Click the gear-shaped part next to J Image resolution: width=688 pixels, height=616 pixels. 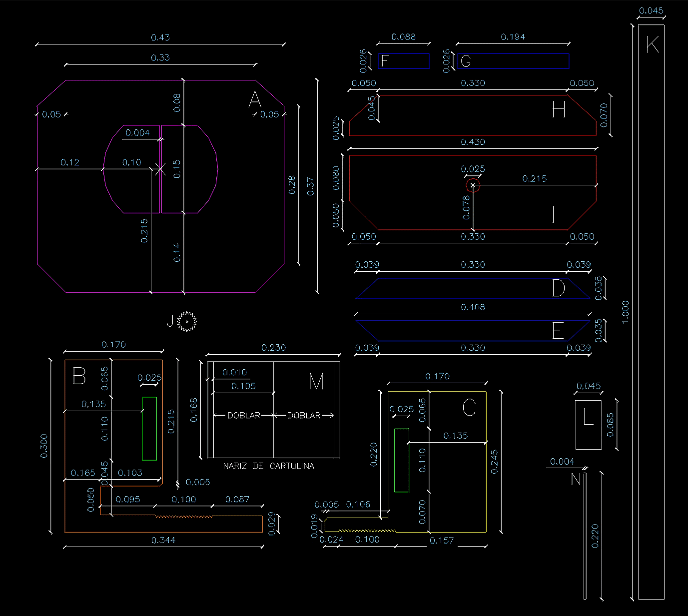pyautogui.click(x=187, y=321)
